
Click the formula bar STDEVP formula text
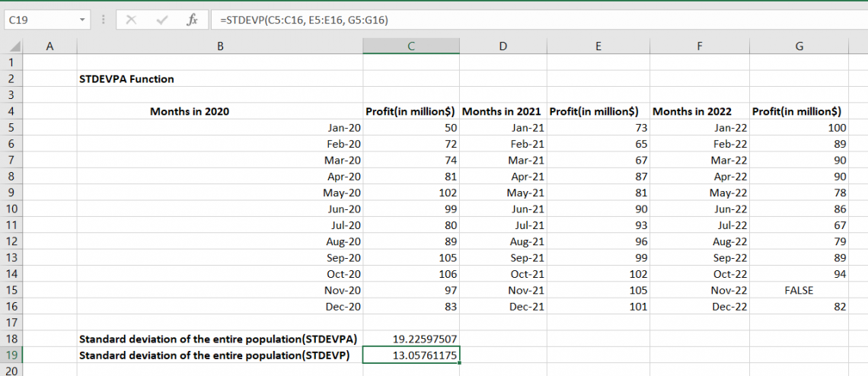(x=304, y=21)
